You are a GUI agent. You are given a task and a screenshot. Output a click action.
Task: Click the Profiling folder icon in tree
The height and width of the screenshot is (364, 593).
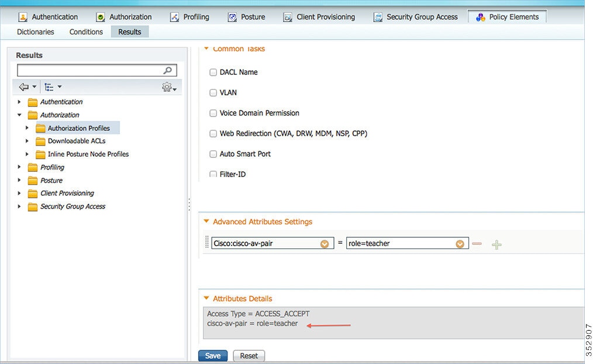tap(33, 168)
